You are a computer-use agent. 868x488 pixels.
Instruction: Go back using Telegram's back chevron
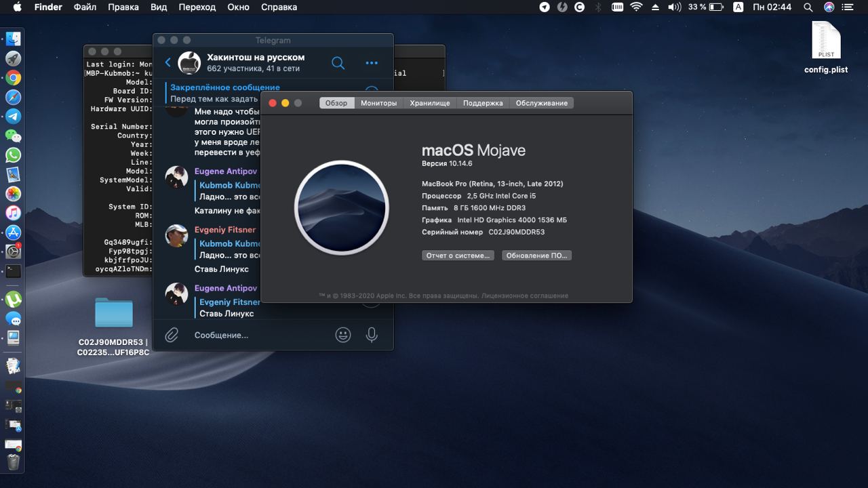[168, 62]
